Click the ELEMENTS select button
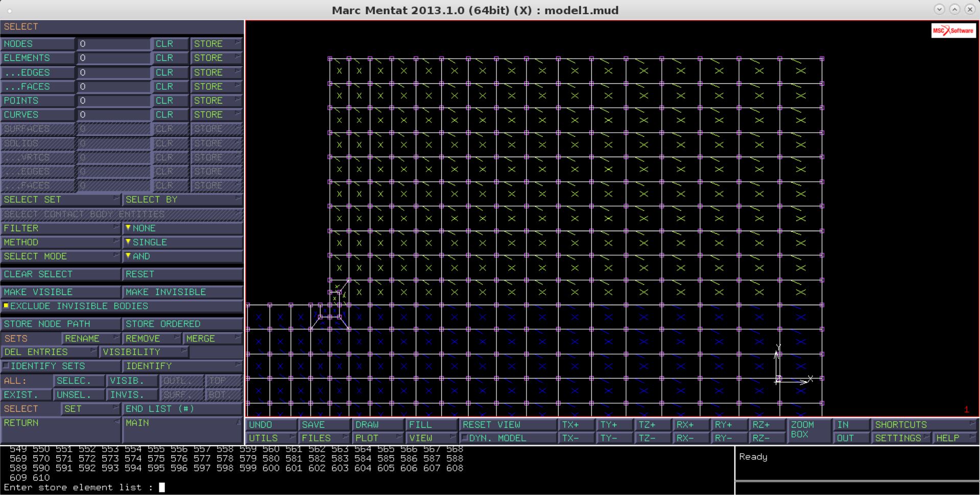Screen dimensions: 980x495 pos(38,58)
